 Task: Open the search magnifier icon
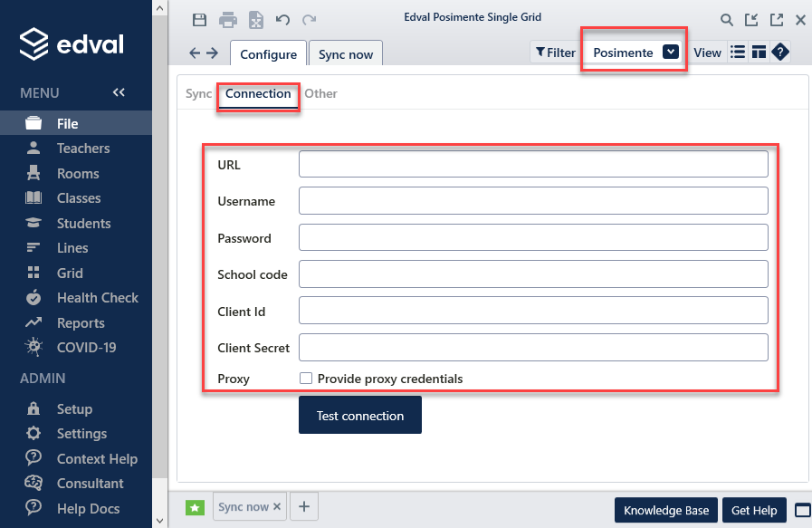pos(727,20)
